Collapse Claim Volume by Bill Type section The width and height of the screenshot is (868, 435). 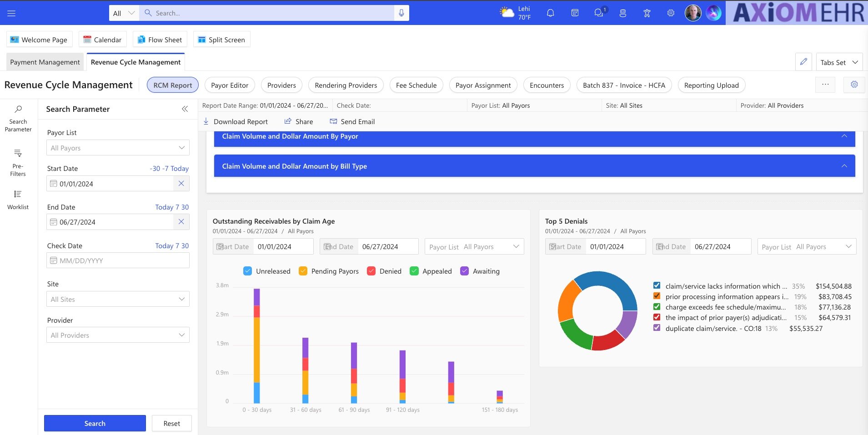coord(844,166)
